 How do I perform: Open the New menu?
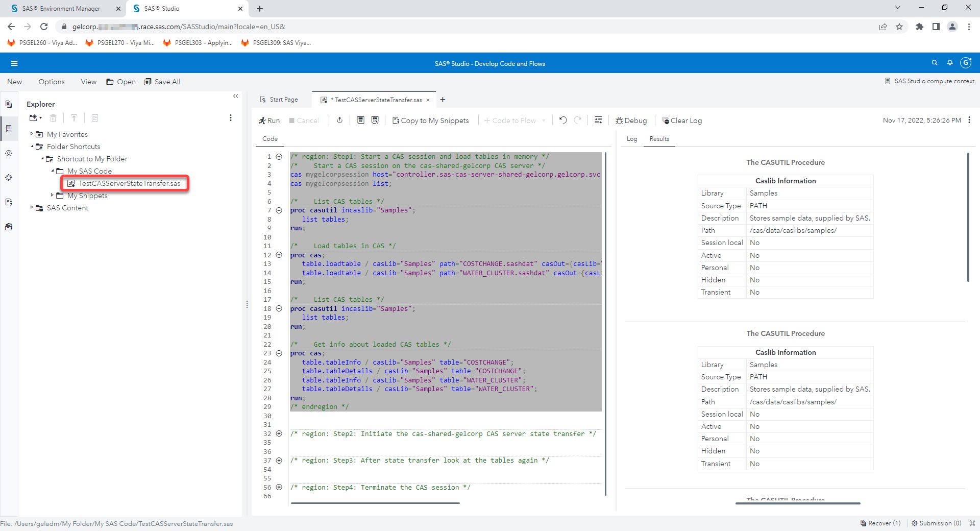pos(15,82)
